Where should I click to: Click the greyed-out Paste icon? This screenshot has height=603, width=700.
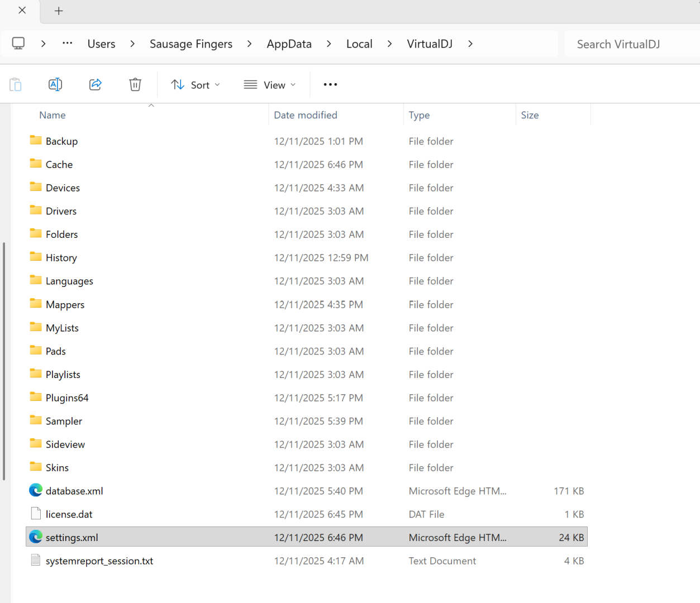pyautogui.click(x=16, y=84)
